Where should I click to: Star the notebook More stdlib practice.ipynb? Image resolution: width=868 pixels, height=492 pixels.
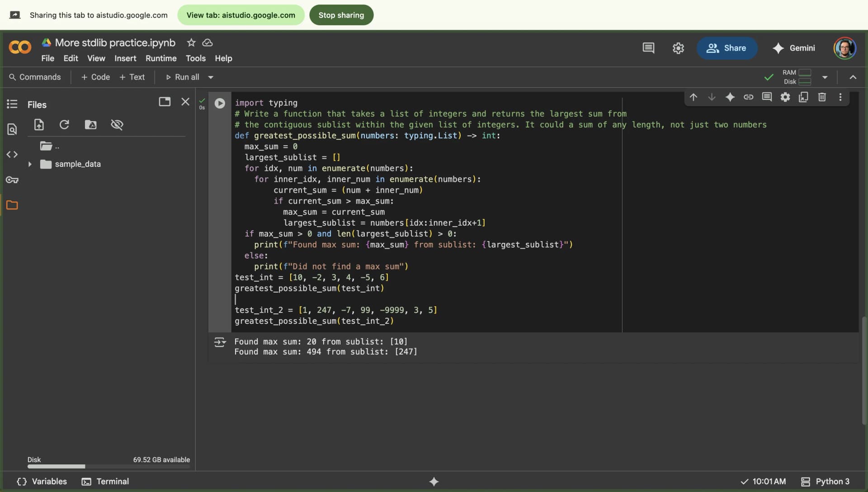(x=191, y=42)
